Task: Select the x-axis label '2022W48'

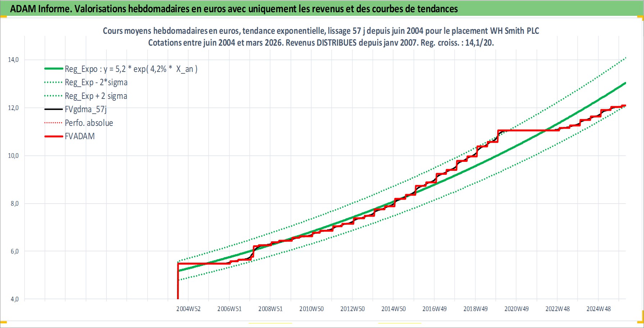Action: [557, 309]
